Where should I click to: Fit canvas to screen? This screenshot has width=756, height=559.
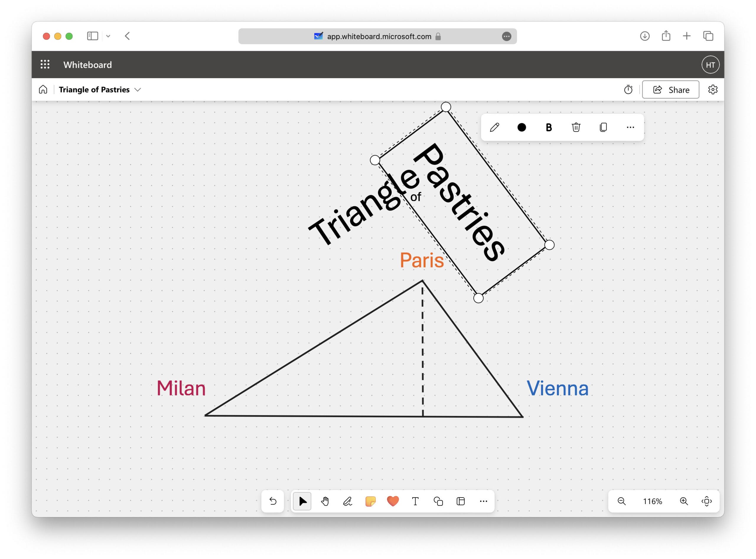click(706, 501)
